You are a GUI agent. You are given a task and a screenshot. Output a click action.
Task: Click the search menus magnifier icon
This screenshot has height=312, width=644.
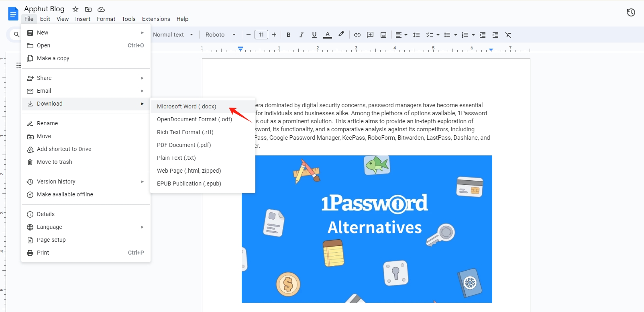(x=16, y=35)
